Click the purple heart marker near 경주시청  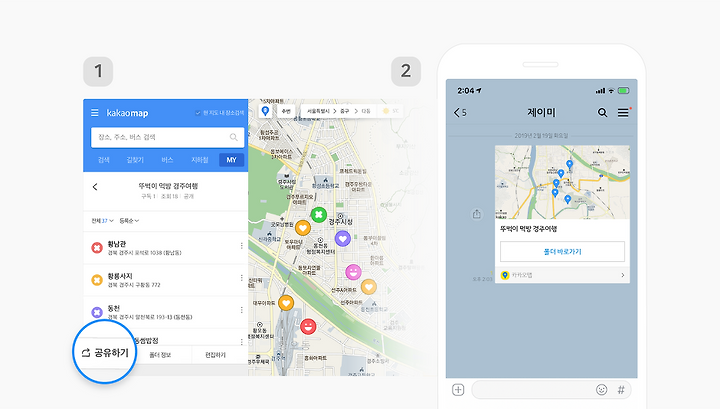click(343, 239)
